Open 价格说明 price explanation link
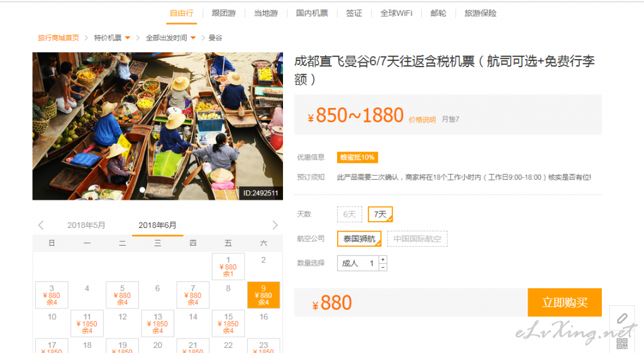The image size is (644, 353). point(422,119)
